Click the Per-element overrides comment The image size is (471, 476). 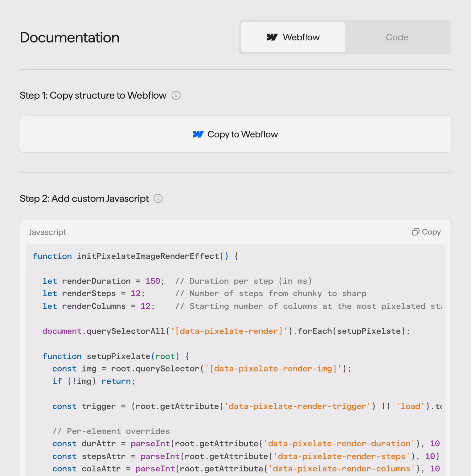(111, 431)
